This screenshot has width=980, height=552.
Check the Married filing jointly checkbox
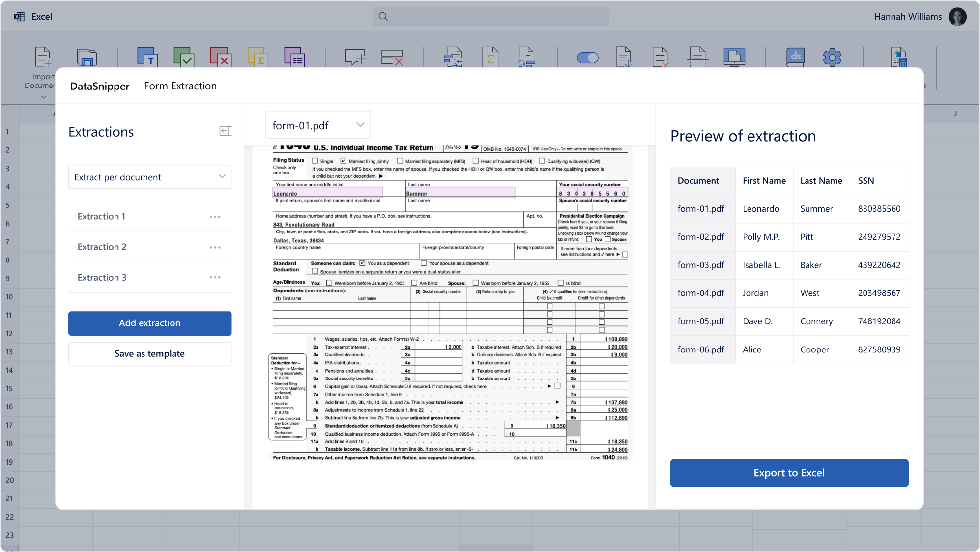[342, 161]
